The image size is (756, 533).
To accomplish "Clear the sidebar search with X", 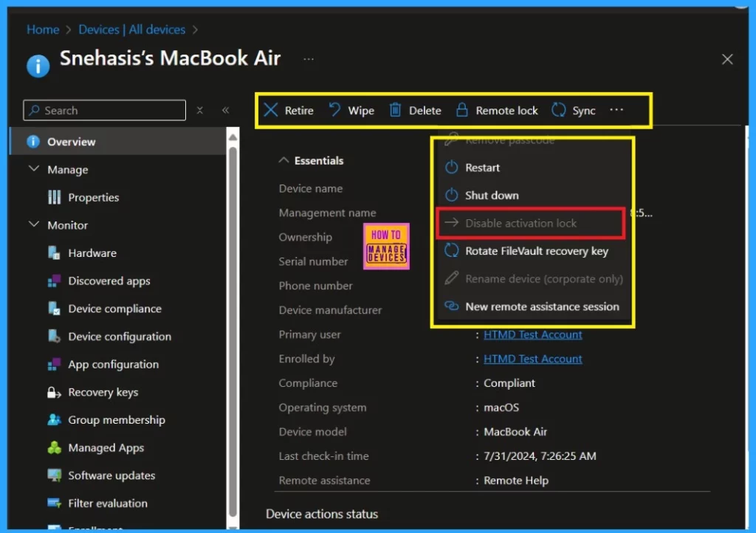I will pyautogui.click(x=199, y=110).
